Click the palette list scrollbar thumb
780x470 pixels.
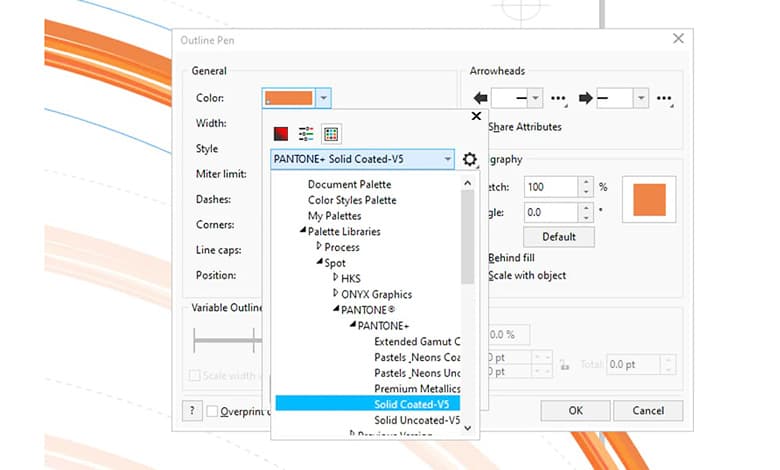467,237
